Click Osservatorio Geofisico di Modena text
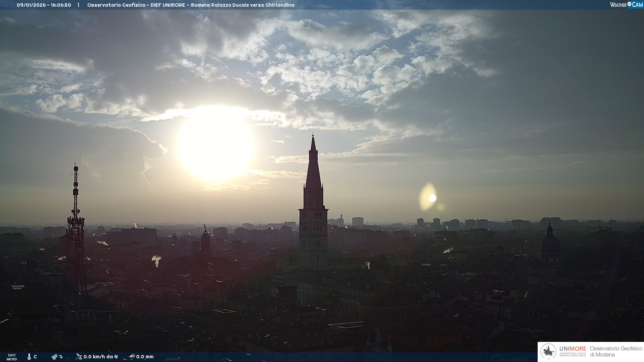The height and width of the screenshot is (362, 644). pos(616,351)
